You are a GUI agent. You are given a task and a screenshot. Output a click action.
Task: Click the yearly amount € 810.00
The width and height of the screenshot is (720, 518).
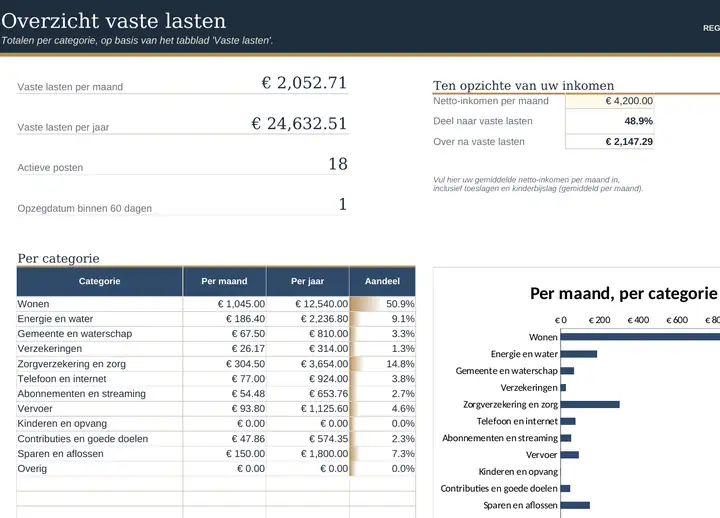click(307, 334)
